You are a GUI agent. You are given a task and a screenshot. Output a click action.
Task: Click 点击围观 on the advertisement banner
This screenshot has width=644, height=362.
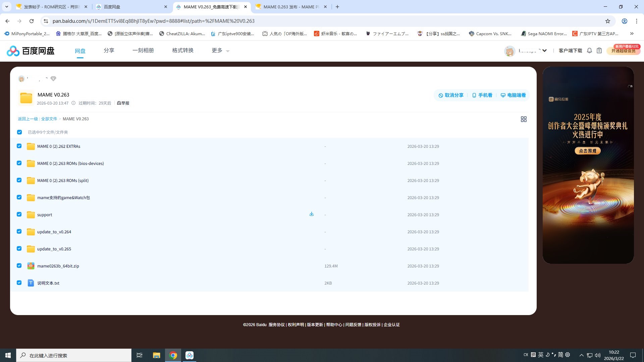(x=587, y=151)
